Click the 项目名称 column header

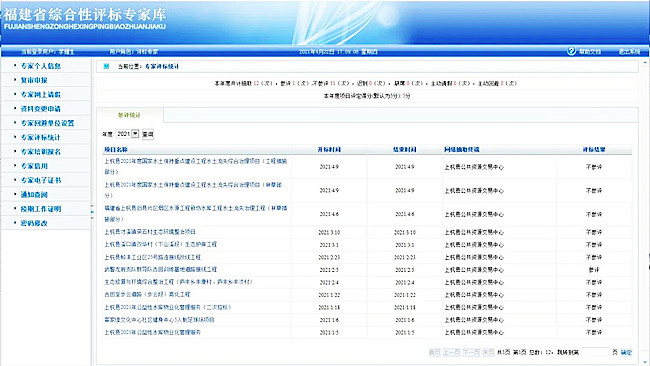pos(116,149)
